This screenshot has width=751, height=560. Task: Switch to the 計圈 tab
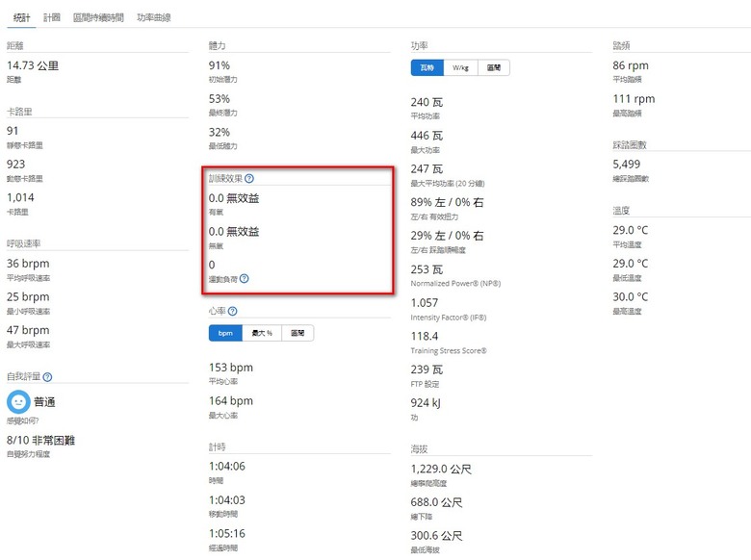coord(52,17)
